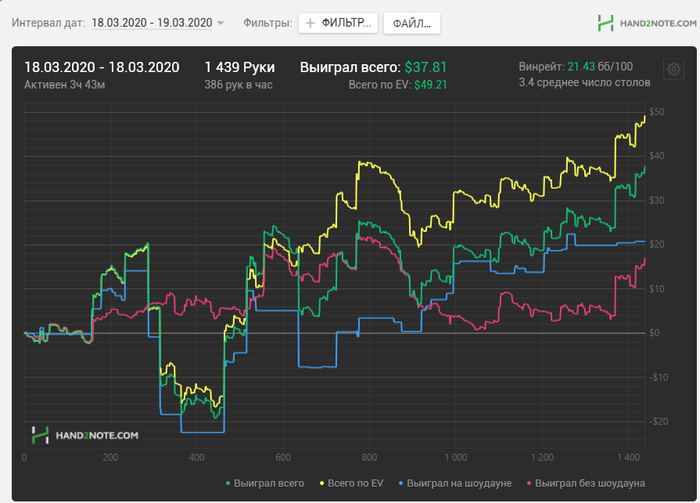The width and height of the screenshot is (700, 503).
Task: Click the EV total value $49.21
Action: (430, 85)
